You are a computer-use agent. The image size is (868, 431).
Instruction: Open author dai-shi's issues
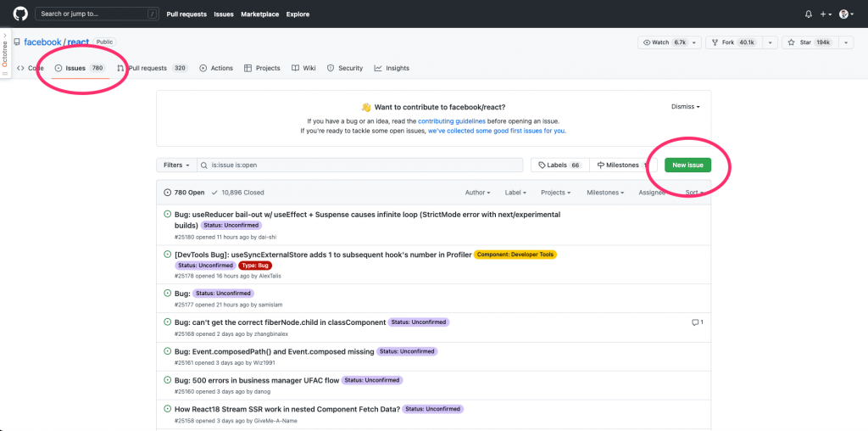click(x=267, y=237)
